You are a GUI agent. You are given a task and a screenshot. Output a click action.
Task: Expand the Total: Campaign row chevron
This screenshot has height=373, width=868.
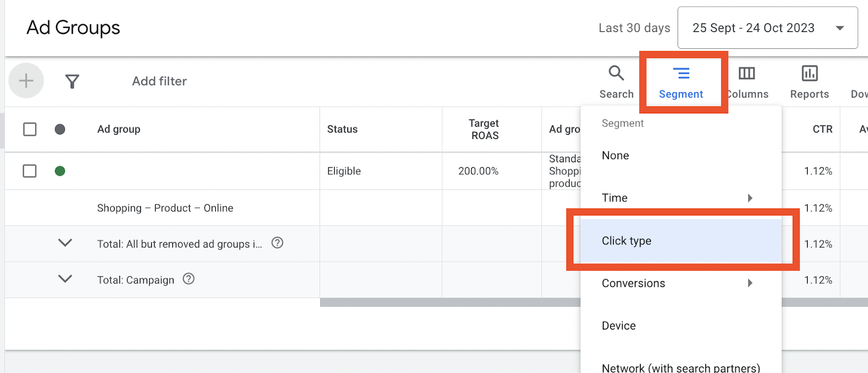pos(65,279)
